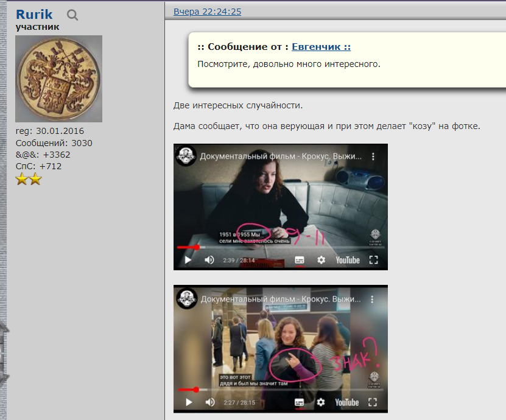This screenshot has width=506, height=420.
Task: Click the 2:27 / 28:15 time display
Action: pos(239,402)
